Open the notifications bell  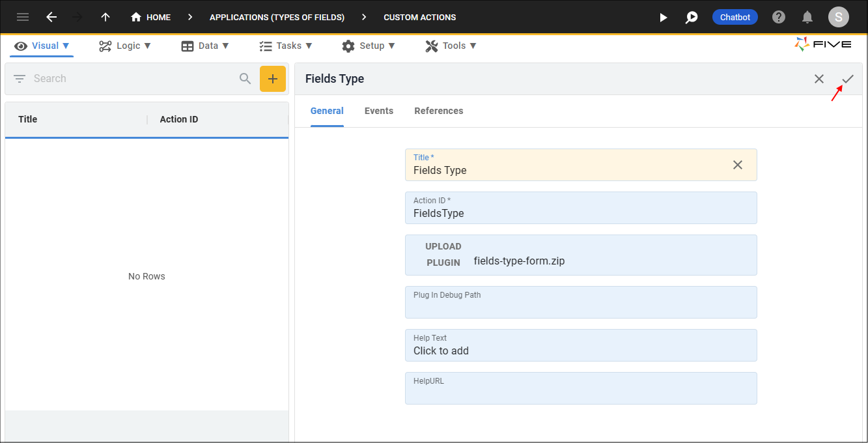(x=807, y=18)
